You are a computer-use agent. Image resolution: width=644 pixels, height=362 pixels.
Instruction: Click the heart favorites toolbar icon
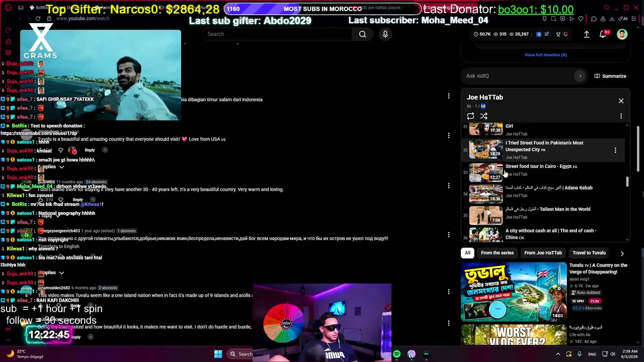coord(581,19)
